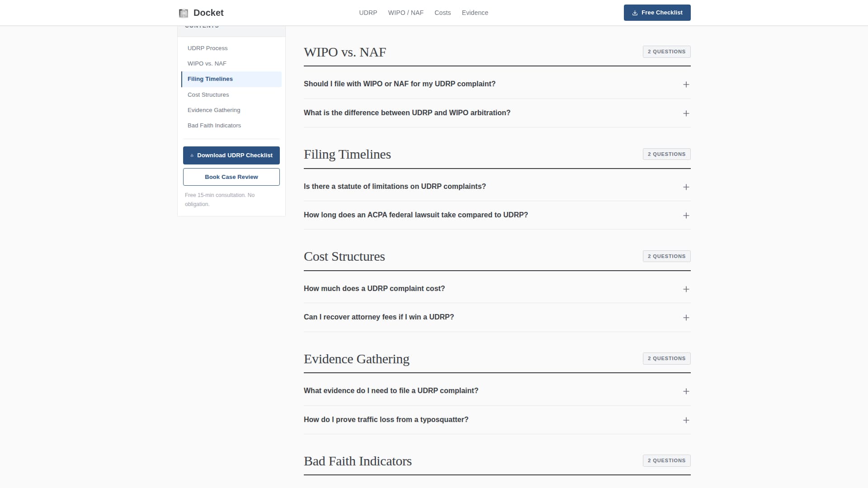
Task: Select Bad Faith Indicators in the sidebar
Action: click(214, 125)
